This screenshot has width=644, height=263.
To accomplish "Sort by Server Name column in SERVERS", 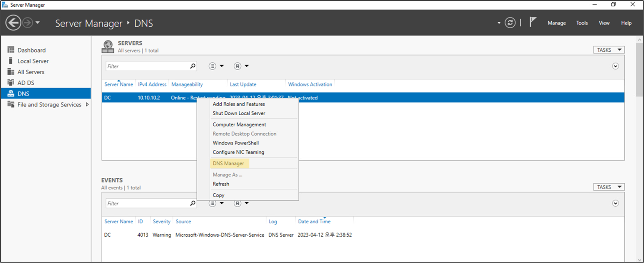I will [119, 84].
